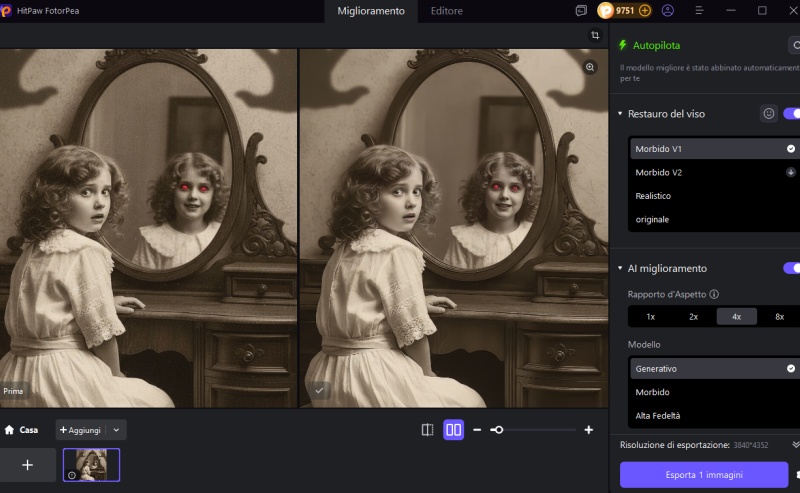The image size is (800, 493).
Task: Switch to split slider compare view
Action: point(428,430)
